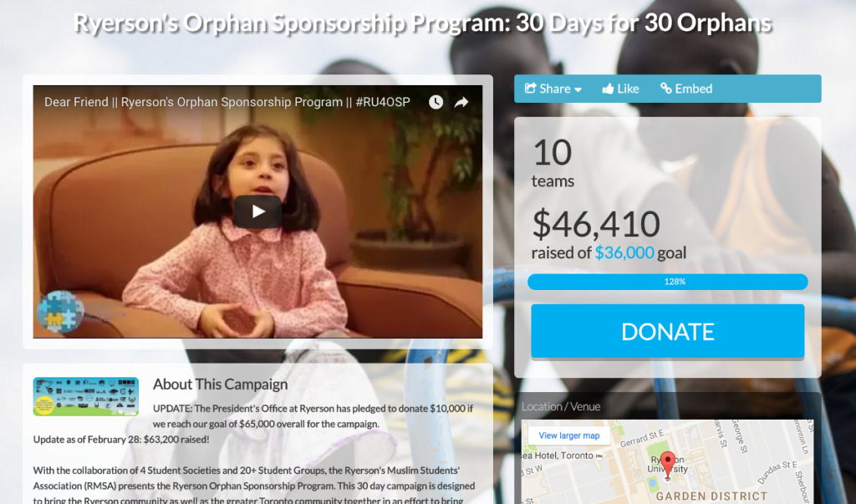Image resolution: width=856 pixels, height=504 pixels.
Task: Click the Watch Later clock icon
Action: pos(436,102)
